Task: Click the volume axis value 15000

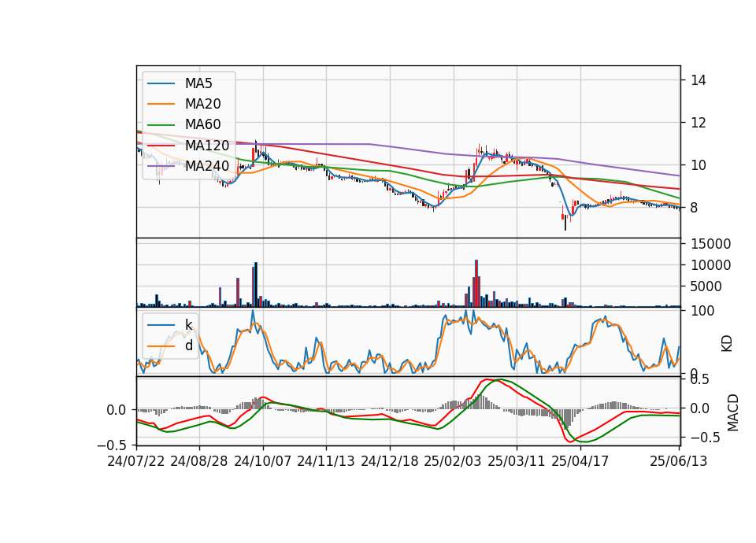Action: point(710,244)
